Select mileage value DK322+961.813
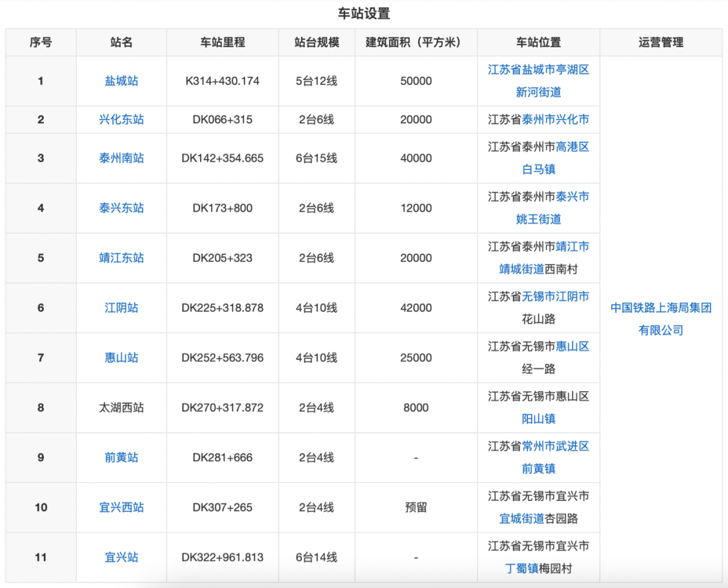This screenshot has height=588, width=728. coord(222,558)
